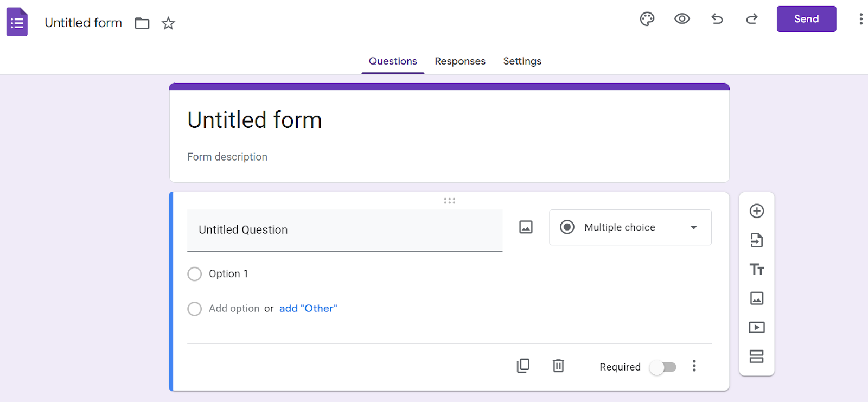The height and width of the screenshot is (402, 868).
Task: Open question options via the three-dot menu
Action: coord(694,366)
